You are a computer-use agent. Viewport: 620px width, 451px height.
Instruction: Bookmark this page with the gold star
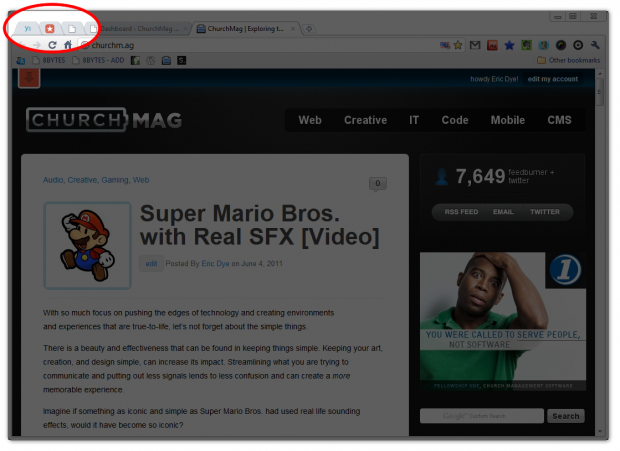(458, 45)
